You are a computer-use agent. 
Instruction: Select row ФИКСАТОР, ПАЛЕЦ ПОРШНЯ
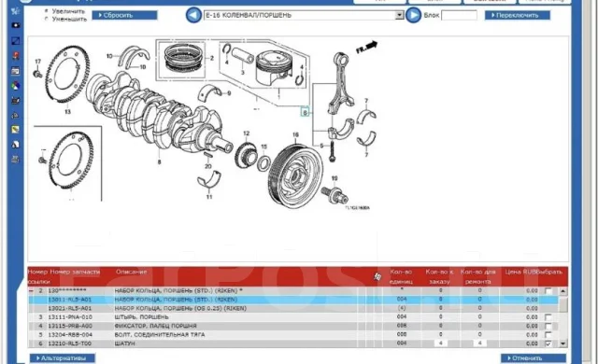coord(293,326)
